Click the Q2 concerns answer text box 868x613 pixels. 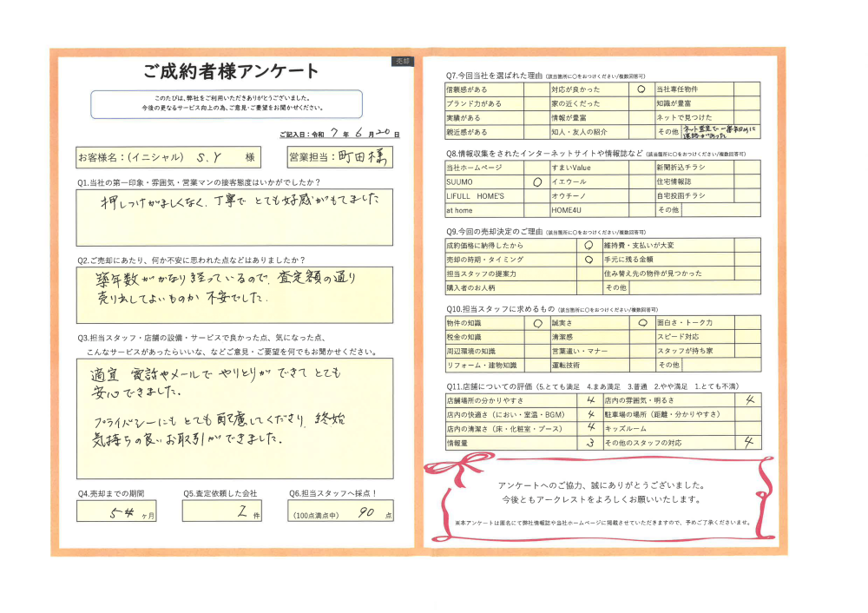[233, 294]
